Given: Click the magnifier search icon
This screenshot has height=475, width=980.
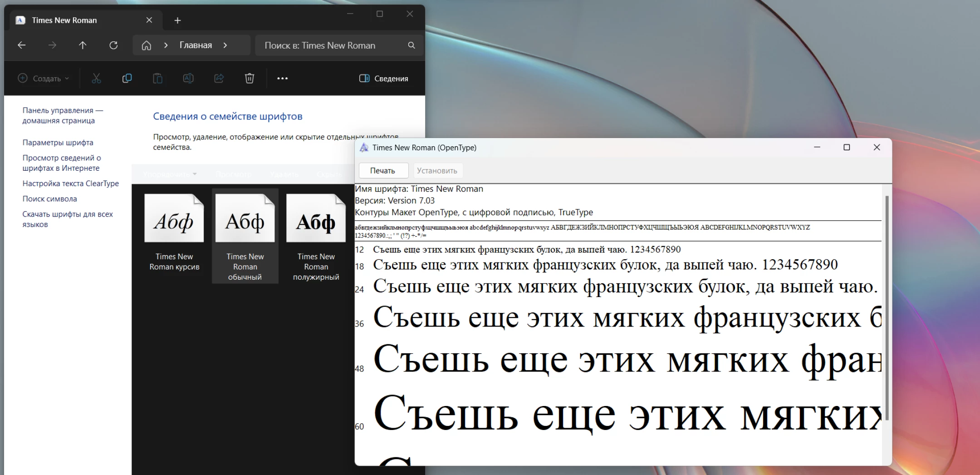Looking at the screenshot, I should [412, 45].
